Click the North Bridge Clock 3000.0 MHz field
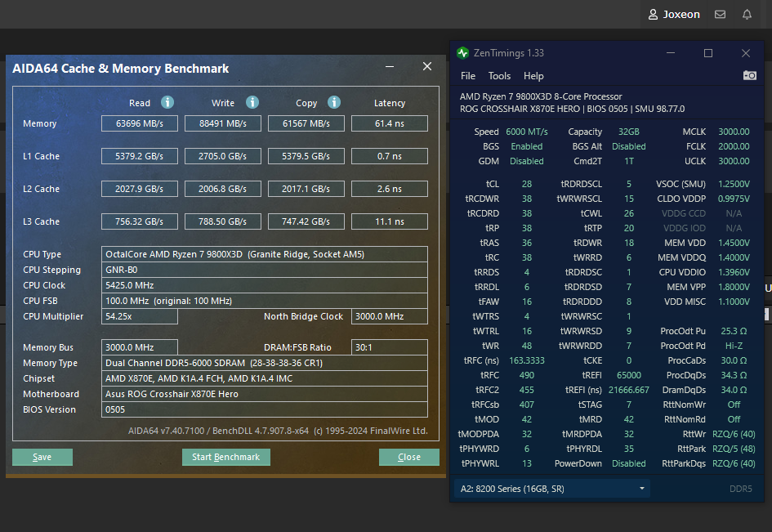The height and width of the screenshot is (532, 772). (390, 316)
